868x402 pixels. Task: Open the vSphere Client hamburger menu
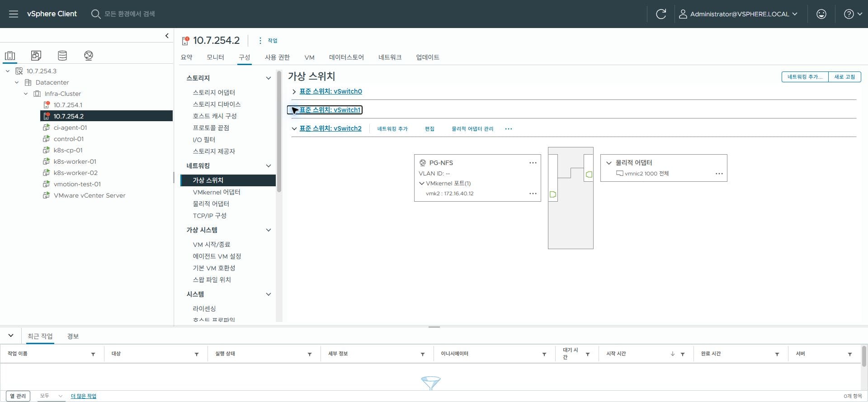click(x=14, y=14)
